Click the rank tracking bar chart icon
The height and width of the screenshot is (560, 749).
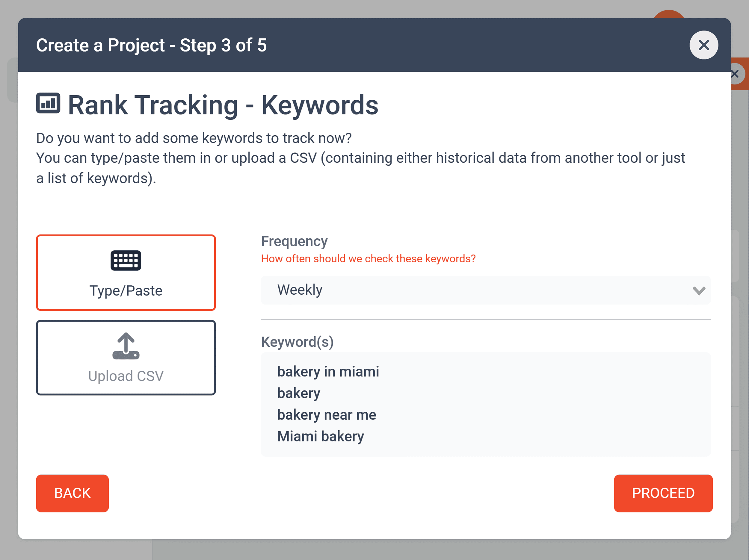[48, 103]
